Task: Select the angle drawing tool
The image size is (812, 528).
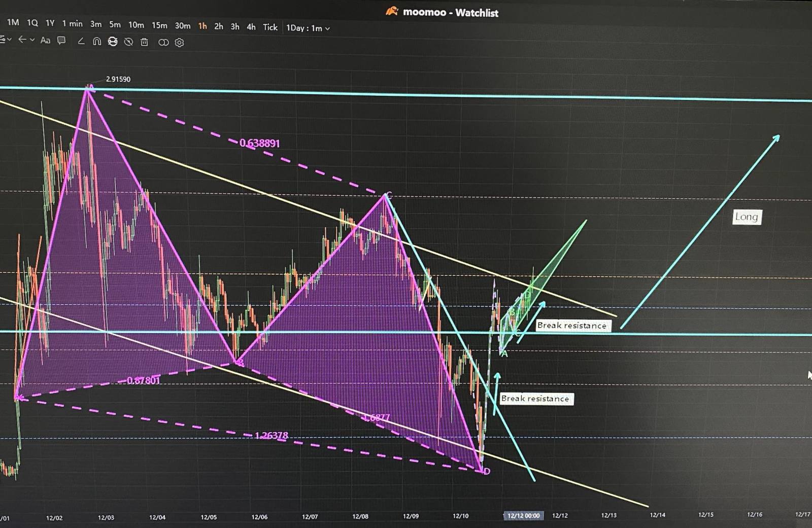Action: pyautogui.click(x=81, y=41)
